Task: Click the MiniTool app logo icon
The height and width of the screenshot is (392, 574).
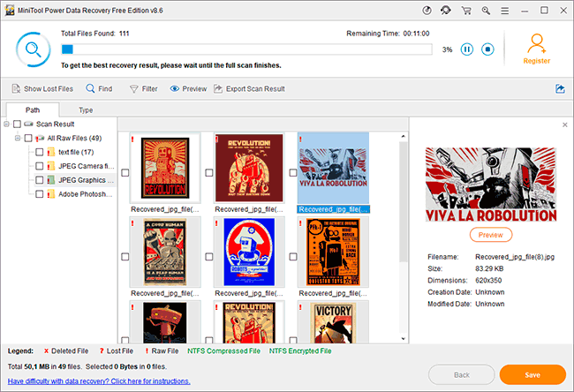Action: click(x=10, y=11)
